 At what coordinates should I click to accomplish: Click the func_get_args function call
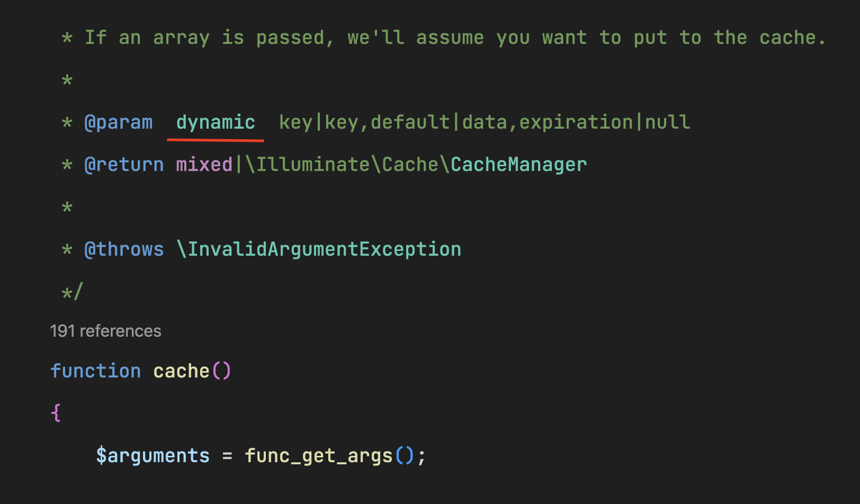pyautogui.click(x=318, y=456)
